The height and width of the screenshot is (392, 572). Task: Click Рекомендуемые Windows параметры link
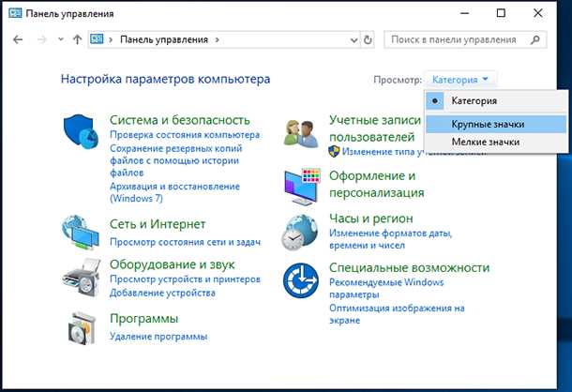pos(386,288)
